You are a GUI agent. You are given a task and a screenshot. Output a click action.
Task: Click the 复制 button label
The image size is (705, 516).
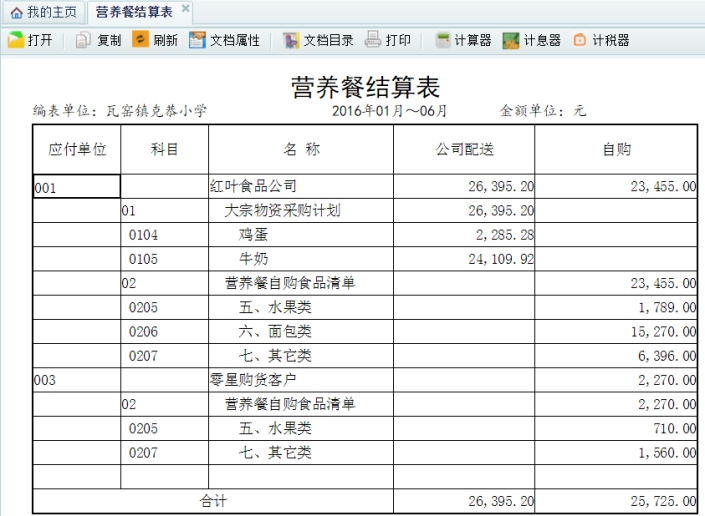[x=109, y=40]
